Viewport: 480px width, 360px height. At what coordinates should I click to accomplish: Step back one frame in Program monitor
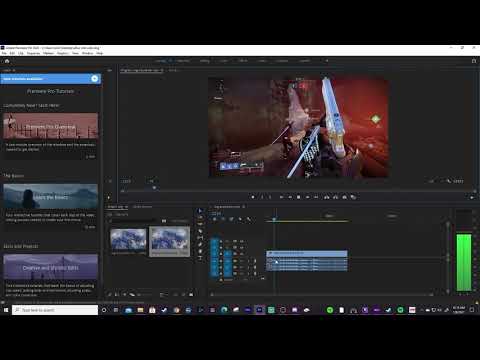pyautogui.click(x=290, y=197)
